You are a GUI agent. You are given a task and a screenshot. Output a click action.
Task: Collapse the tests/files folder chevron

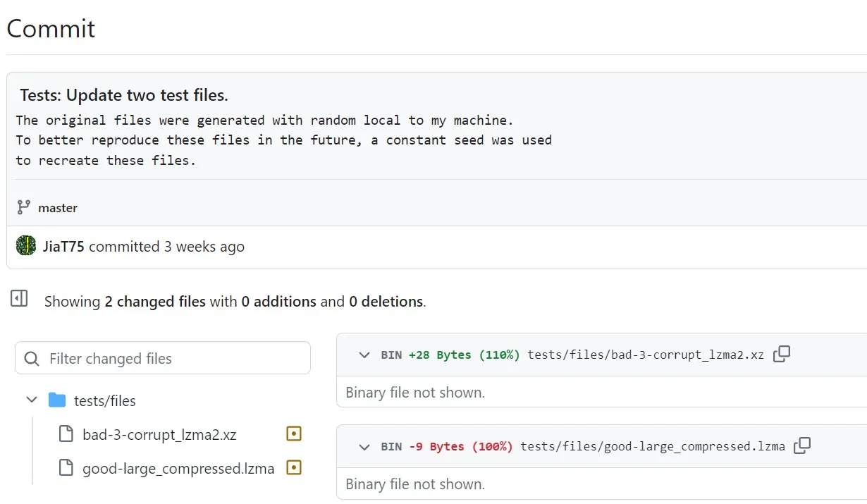(x=32, y=400)
